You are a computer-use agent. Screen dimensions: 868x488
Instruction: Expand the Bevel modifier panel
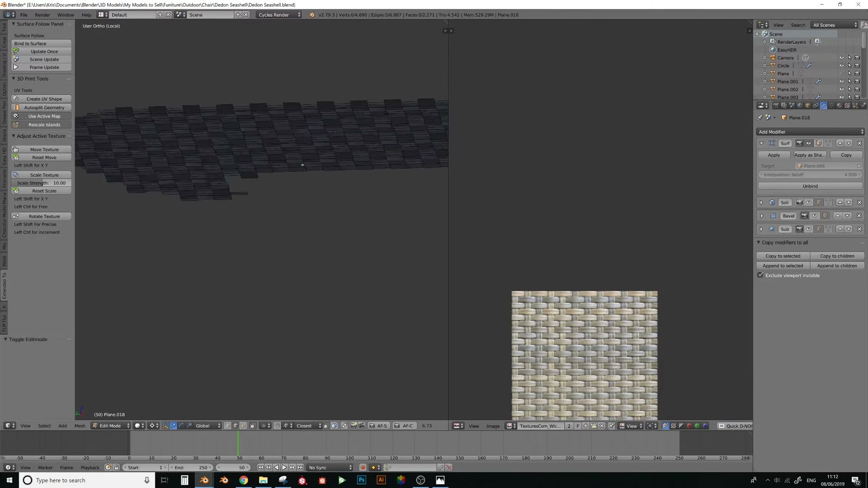click(x=761, y=216)
